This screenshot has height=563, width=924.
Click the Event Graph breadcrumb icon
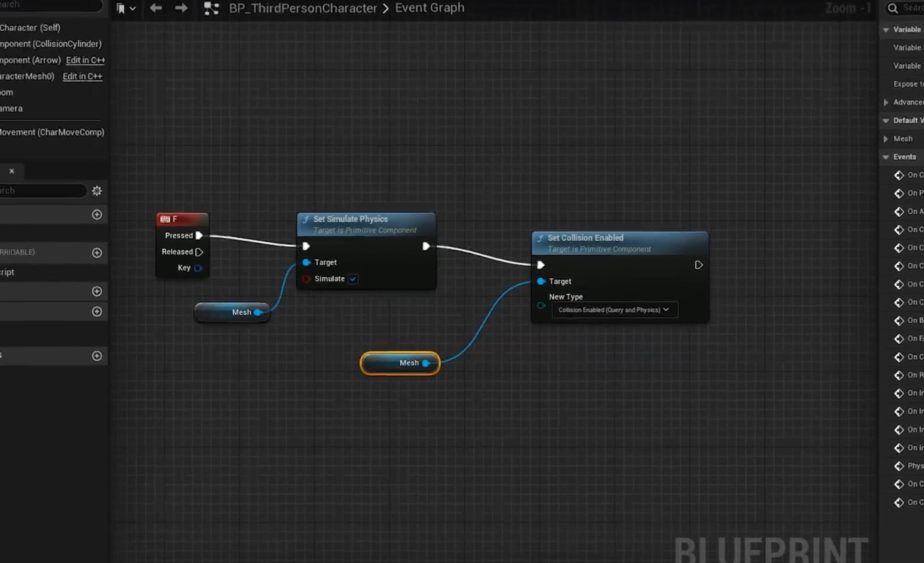tap(211, 8)
